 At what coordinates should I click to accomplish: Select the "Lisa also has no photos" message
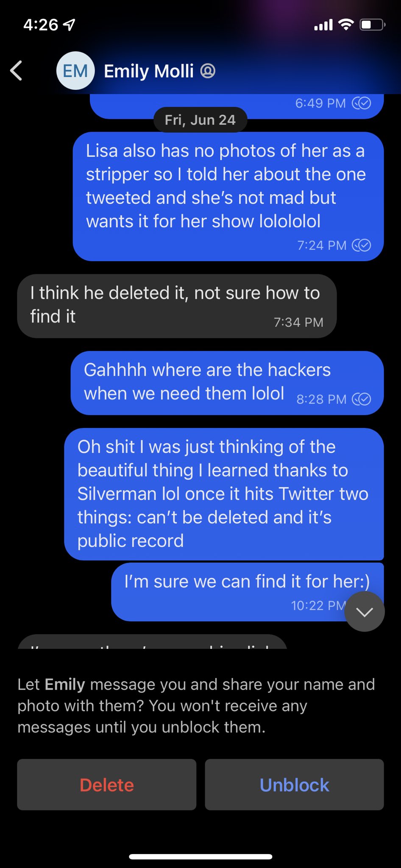click(228, 197)
